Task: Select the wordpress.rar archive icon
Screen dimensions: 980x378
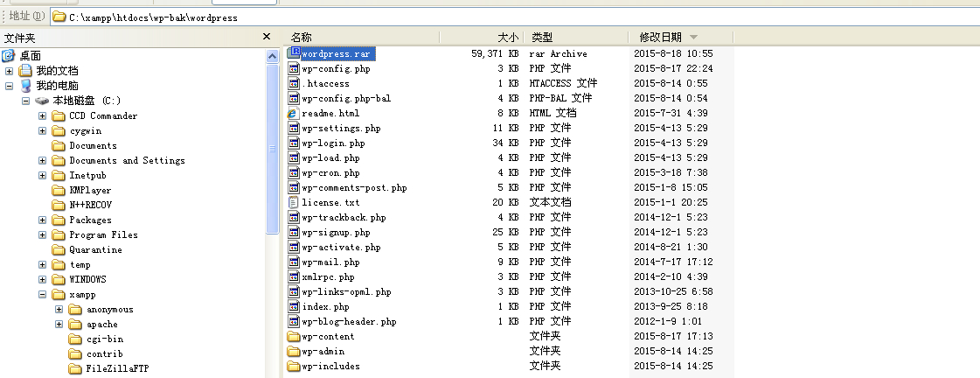Action: [x=295, y=53]
